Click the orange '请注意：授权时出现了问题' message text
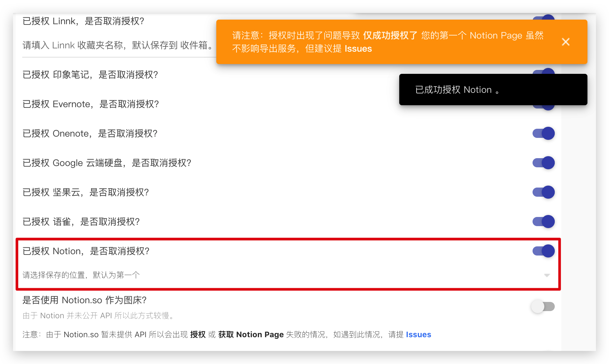 tap(388, 42)
